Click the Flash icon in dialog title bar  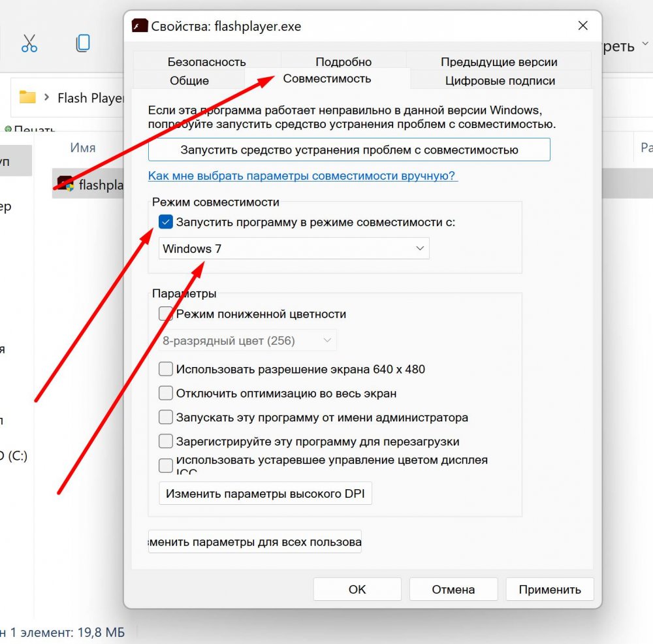click(x=140, y=26)
